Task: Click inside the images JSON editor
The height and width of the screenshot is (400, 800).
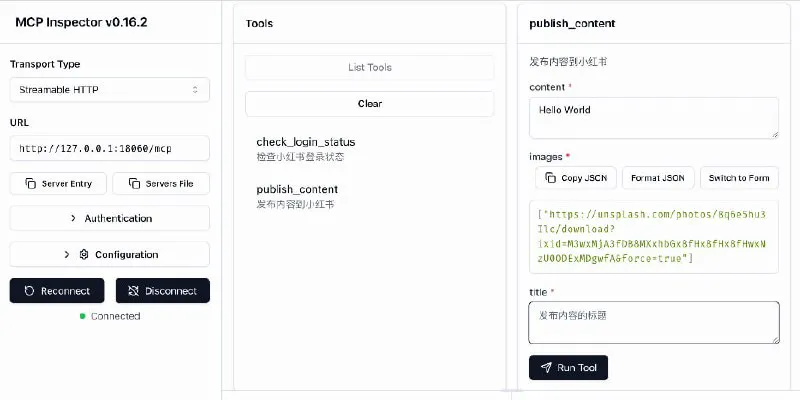Action: (x=653, y=237)
